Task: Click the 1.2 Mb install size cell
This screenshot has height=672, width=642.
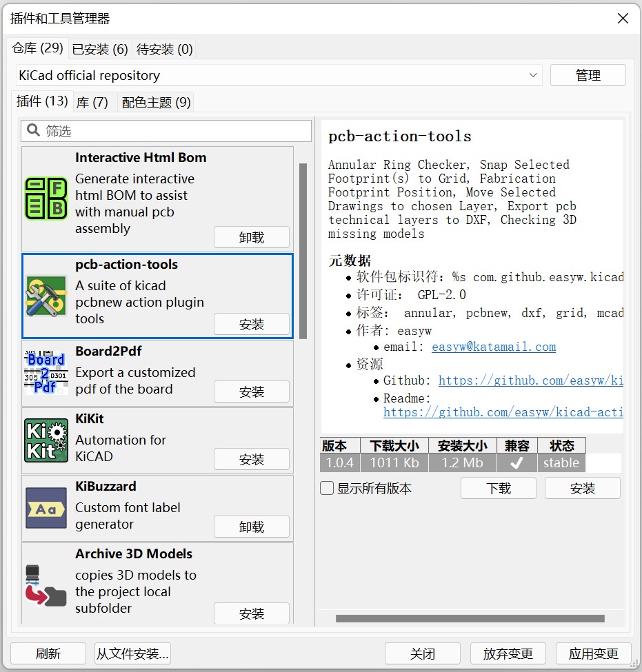Action: [x=462, y=463]
